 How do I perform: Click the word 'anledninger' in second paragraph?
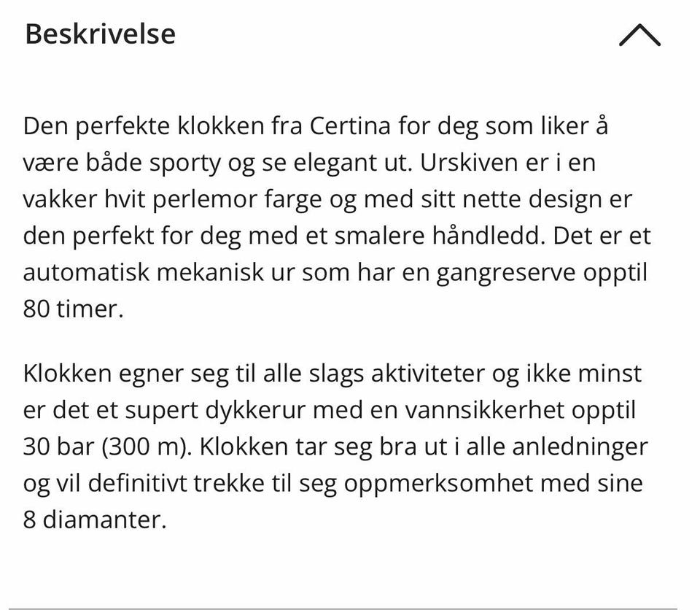(x=580, y=447)
